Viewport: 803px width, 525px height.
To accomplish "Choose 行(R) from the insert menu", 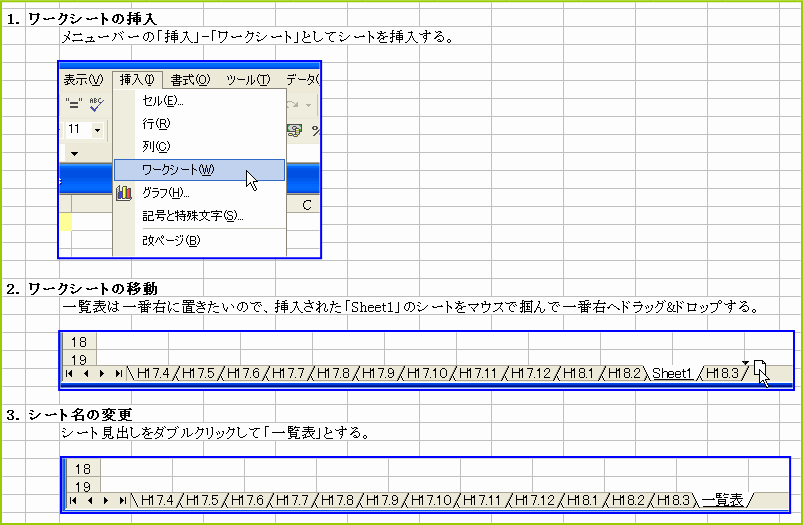I will pyautogui.click(x=200, y=123).
